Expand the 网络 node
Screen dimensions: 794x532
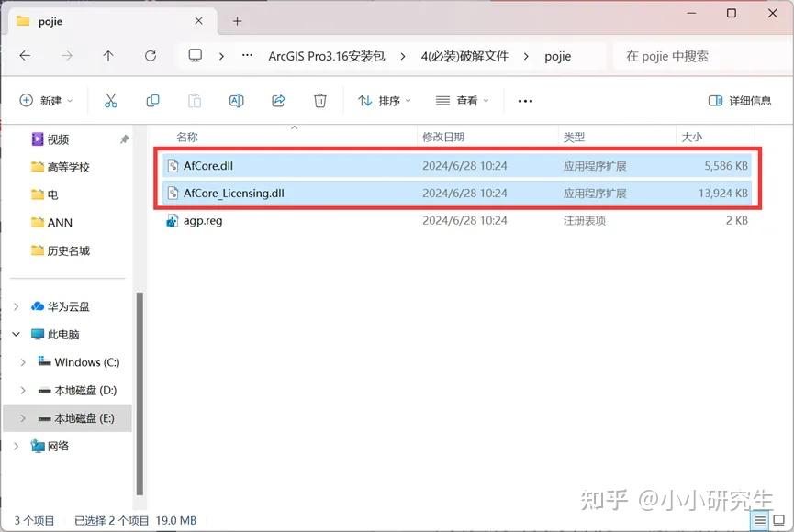tap(17, 446)
